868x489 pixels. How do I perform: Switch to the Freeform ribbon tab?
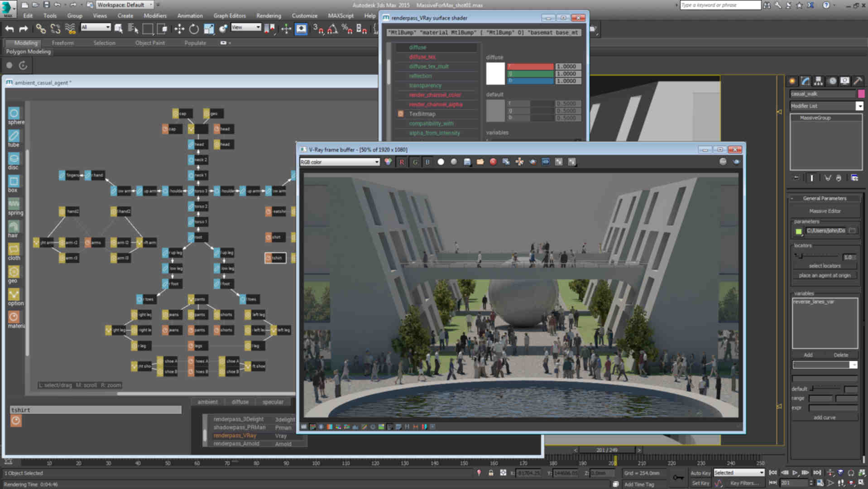62,43
